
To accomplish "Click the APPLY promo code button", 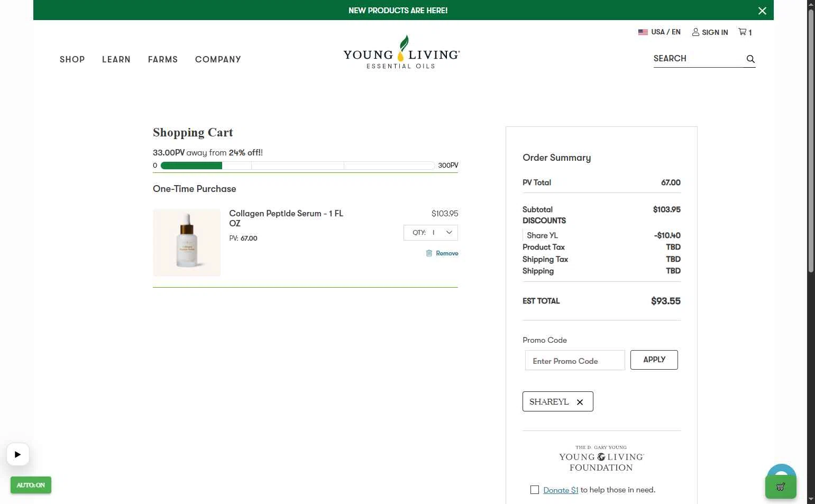I will (x=654, y=360).
